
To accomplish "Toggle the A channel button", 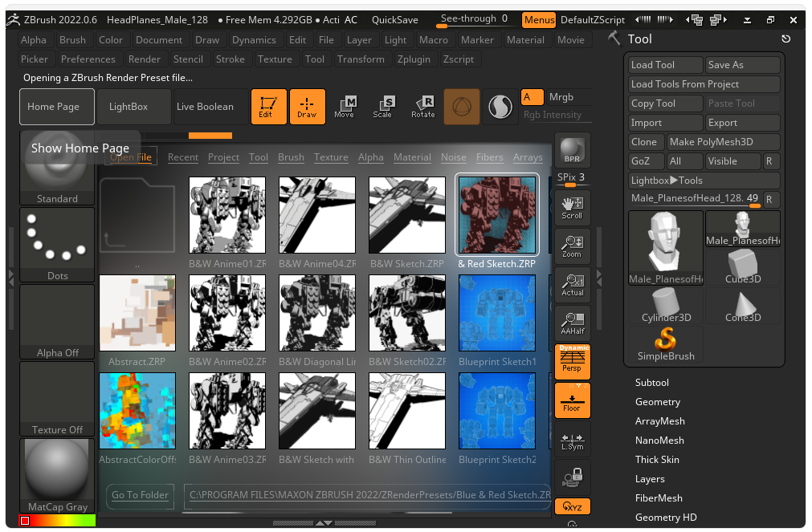I will [532, 97].
